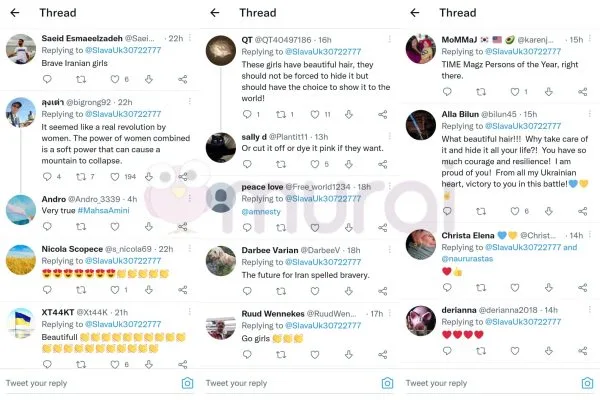The width and height of the screenshot is (600, 400).
Task: Open derianna's pig avatar profile picture
Action: pos(421,321)
